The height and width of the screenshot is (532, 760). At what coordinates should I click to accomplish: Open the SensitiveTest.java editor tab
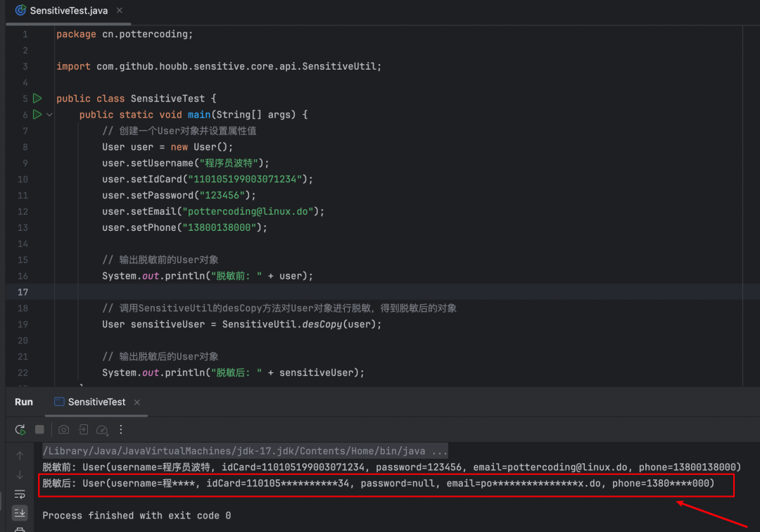[68, 11]
